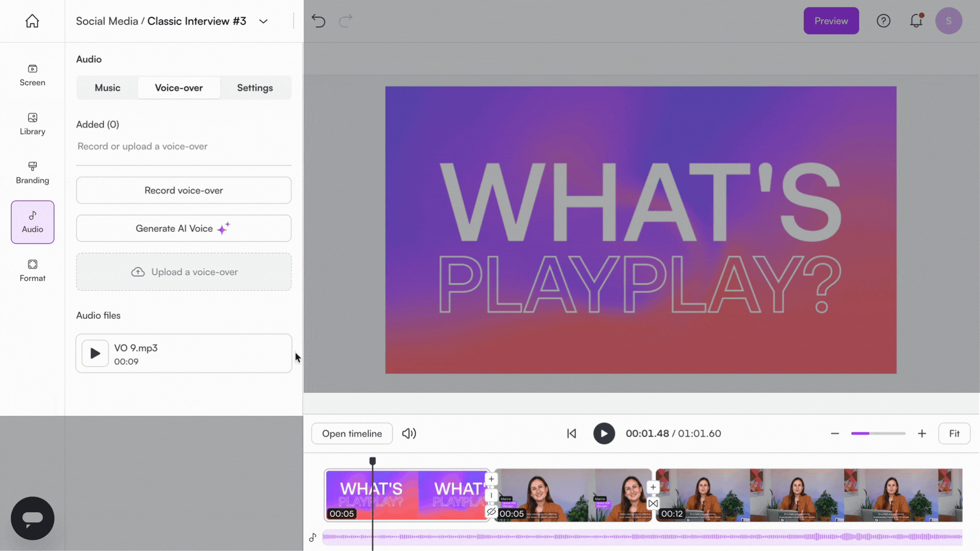Open notifications bell
Viewport: 980px width, 551px height.
[x=916, y=21]
